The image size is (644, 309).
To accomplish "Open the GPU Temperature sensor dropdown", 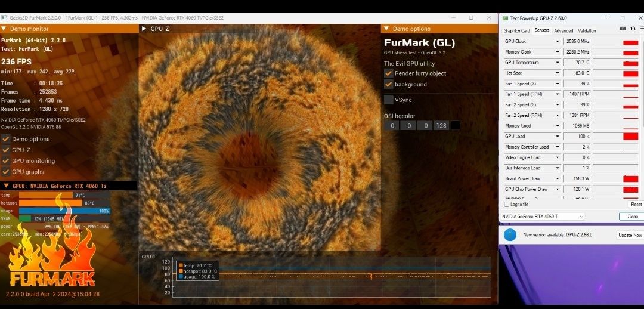I will click(x=558, y=63).
